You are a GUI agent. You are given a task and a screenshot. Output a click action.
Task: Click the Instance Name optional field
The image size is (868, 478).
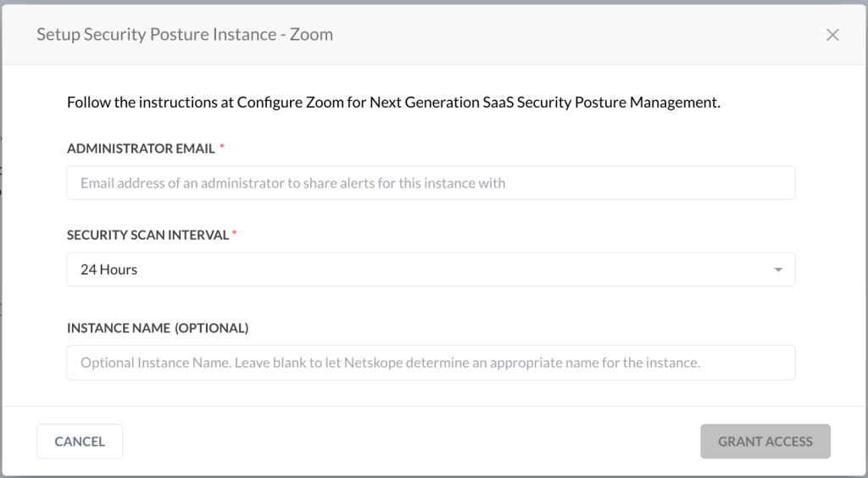431,363
